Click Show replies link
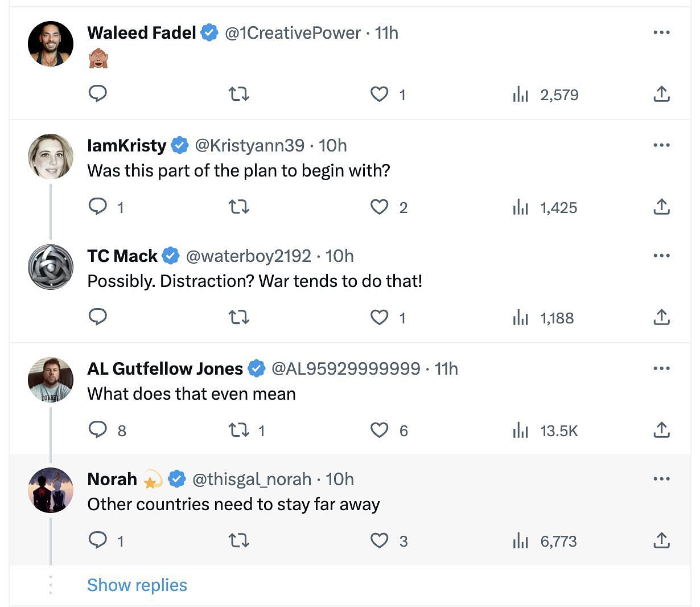 click(x=137, y=585)
